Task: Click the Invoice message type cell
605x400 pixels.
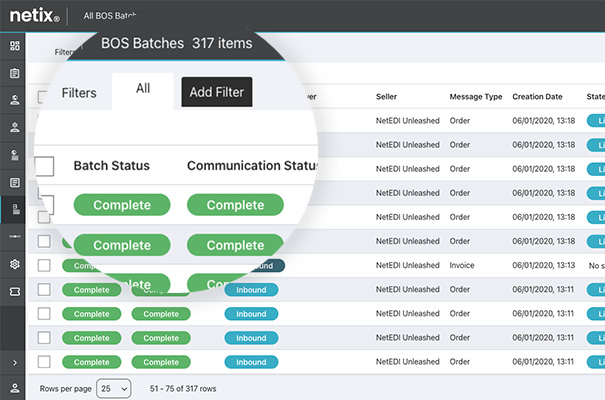Action: [x=462, y=265]
